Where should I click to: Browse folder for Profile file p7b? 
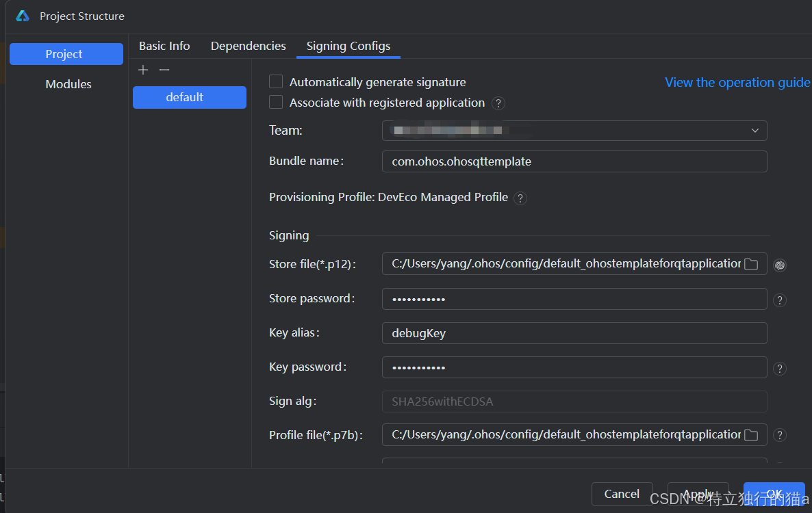751,436
